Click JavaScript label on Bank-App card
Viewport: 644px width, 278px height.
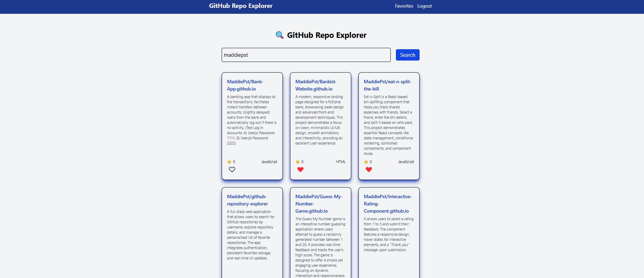click(269, 162)
